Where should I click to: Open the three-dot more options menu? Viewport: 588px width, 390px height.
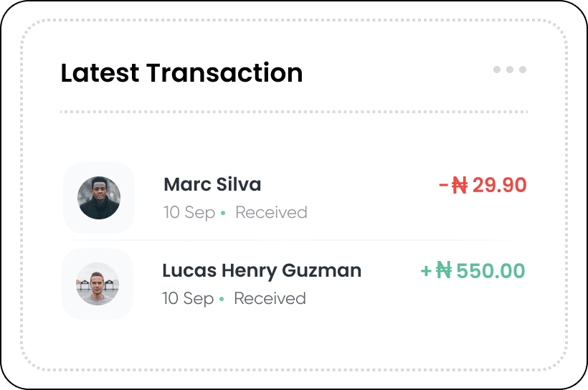509,70
